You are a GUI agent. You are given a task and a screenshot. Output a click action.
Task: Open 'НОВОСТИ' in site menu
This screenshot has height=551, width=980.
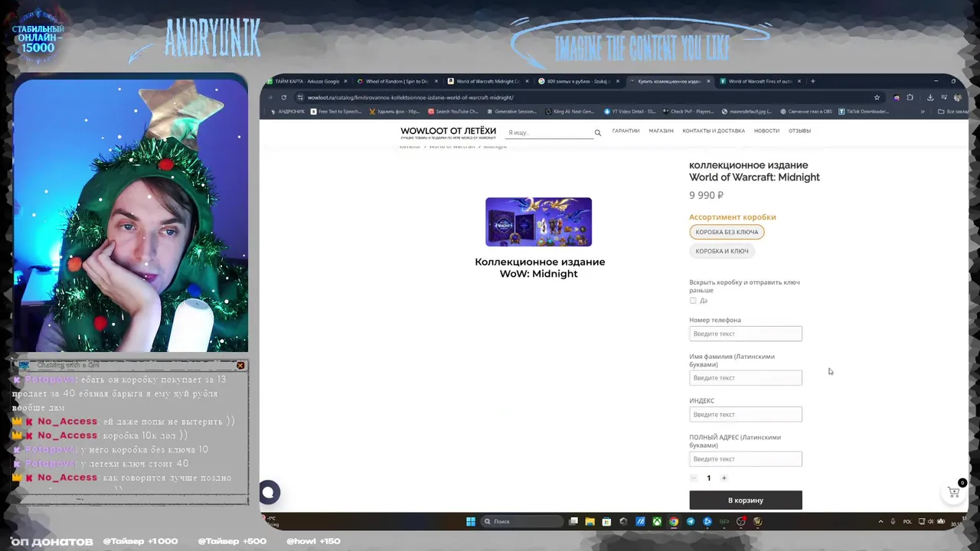(766, 131)
